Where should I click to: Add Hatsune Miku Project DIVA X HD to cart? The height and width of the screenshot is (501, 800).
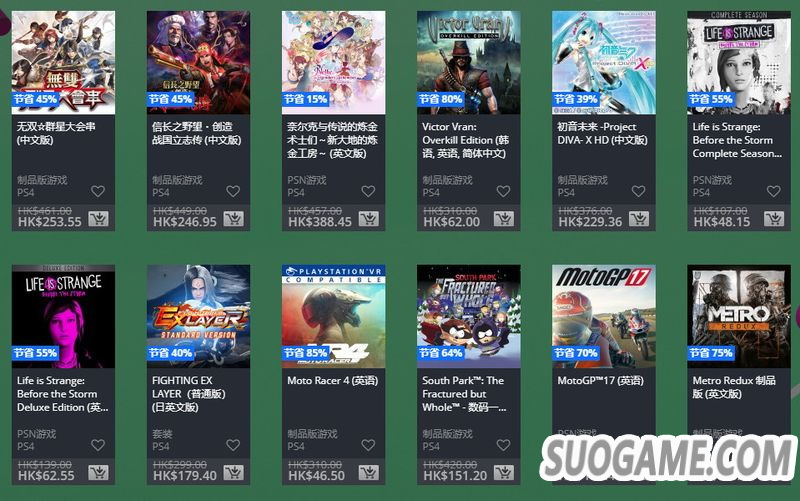pos(639,219)
